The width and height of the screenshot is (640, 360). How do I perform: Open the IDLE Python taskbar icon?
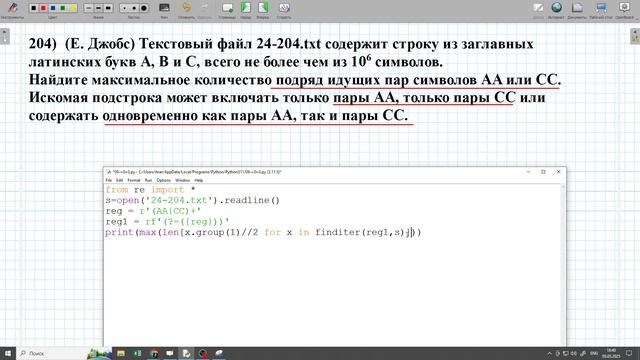pos(186,353)
